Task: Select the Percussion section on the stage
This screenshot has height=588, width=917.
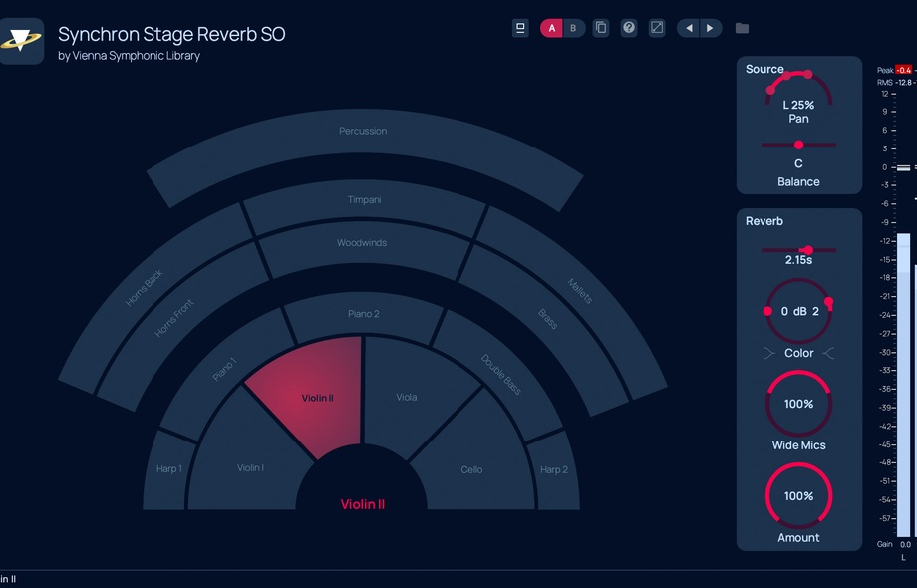Action: 363,131
